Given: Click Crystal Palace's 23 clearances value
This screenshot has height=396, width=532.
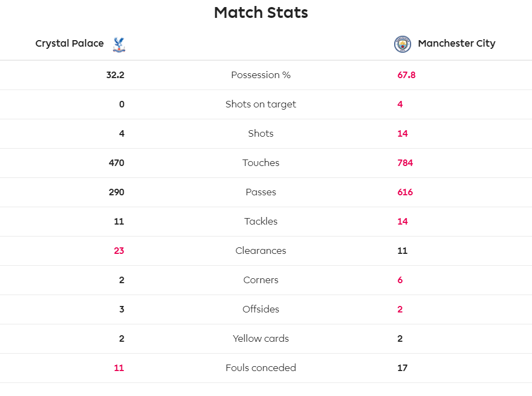Looking at the screenshot, I should pos(119,251).
